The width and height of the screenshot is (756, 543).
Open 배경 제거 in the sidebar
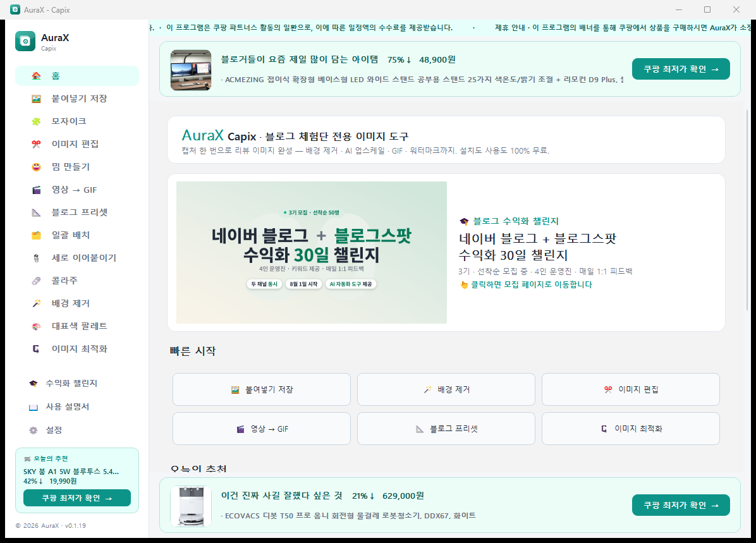coord(77,303)
